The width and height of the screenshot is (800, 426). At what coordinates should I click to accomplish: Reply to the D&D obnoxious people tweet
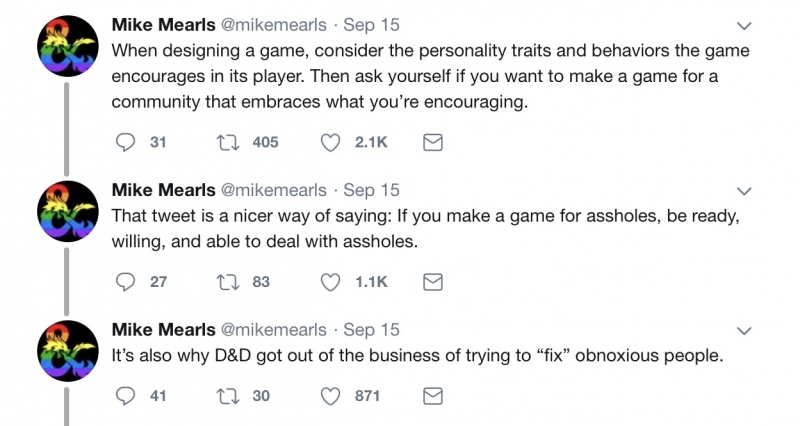(126, 396)
